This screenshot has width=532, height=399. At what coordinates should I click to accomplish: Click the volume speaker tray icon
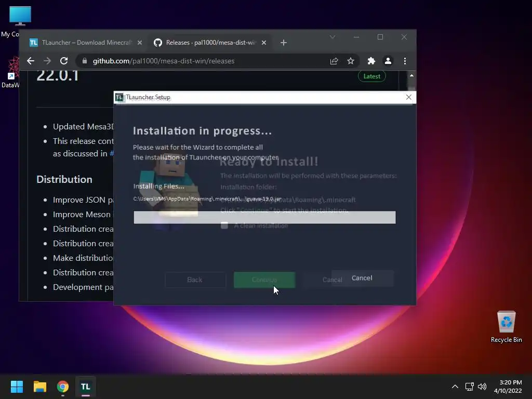pyautogui.click(x=482, y=387)
